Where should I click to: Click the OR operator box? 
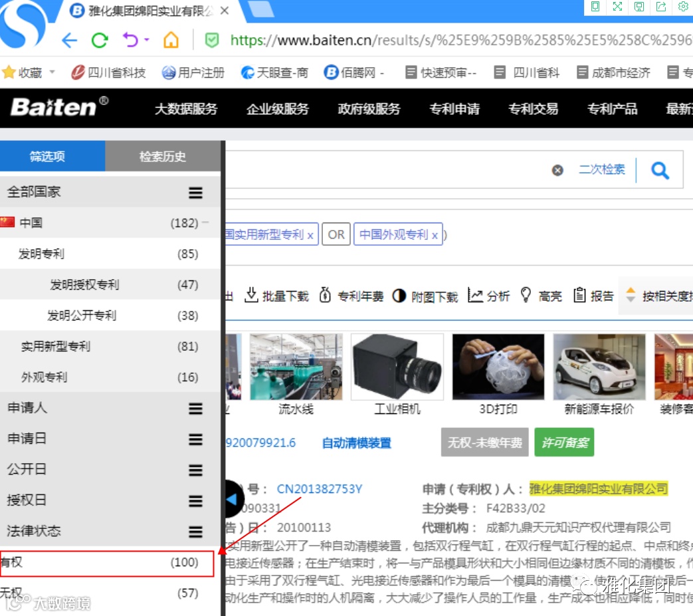[336, 234]
